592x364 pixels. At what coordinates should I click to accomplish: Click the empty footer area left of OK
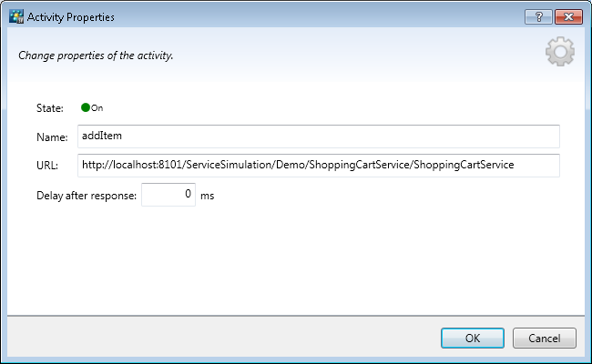click(219, 338)
